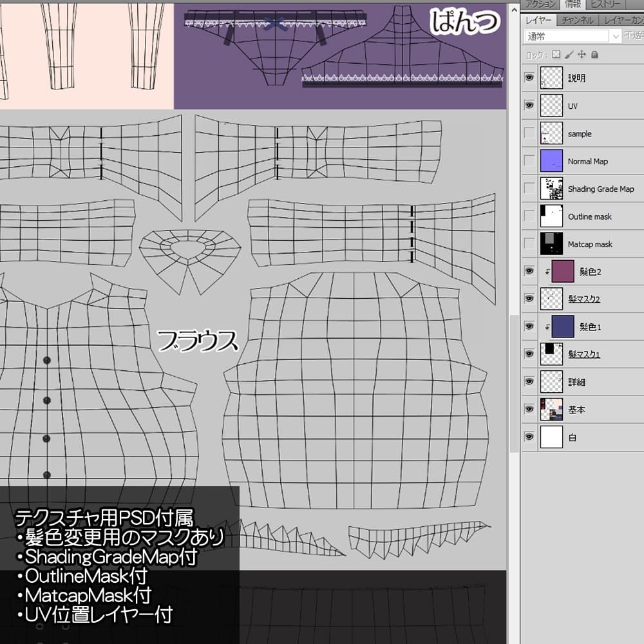This screenshot has width=644, height=644.
Task: Show the Matcap mask layer
Action: (x=529, y=243)
